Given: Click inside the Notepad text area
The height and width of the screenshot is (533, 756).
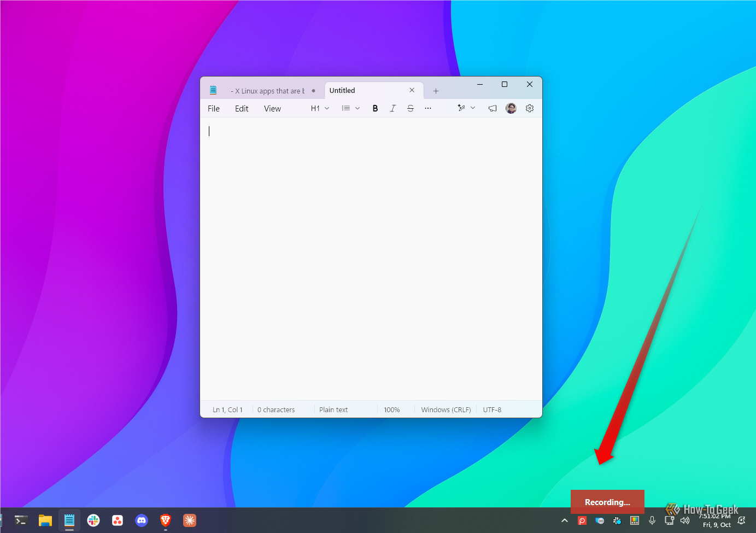Looking at the screenshot, I should click(371, 259).
